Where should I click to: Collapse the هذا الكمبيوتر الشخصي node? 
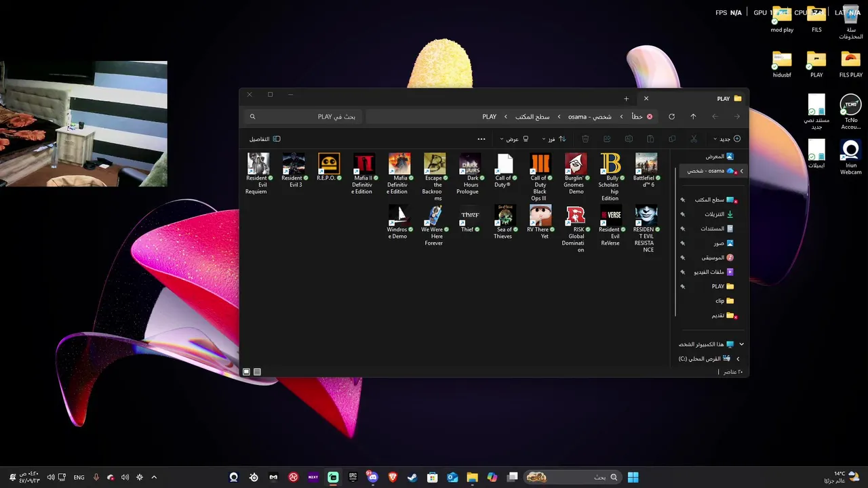tap(741, 344)
